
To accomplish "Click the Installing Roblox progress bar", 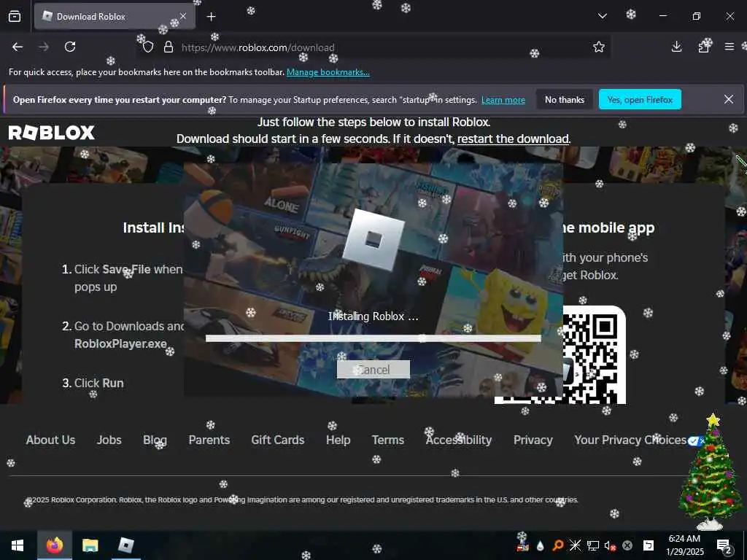I will point(373,338).
